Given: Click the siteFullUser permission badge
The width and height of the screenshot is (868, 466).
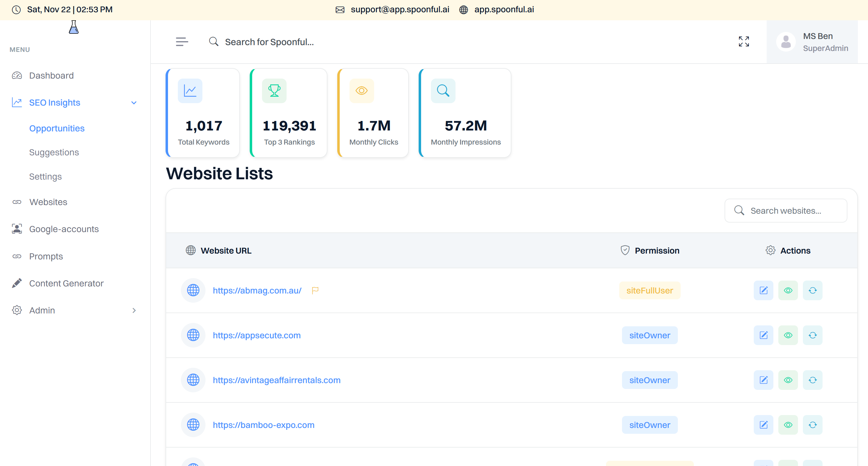Looking at the screenshot, I should pos(650,290).
